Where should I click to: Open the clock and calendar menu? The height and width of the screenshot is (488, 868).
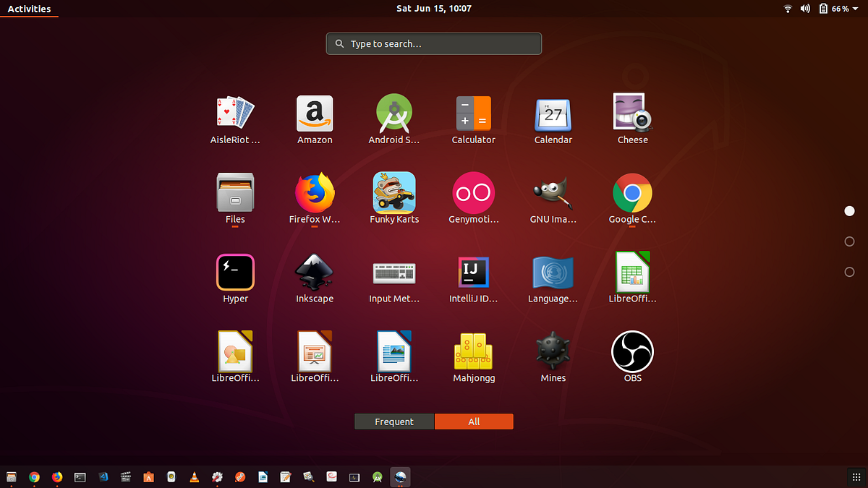pos(434,9)
